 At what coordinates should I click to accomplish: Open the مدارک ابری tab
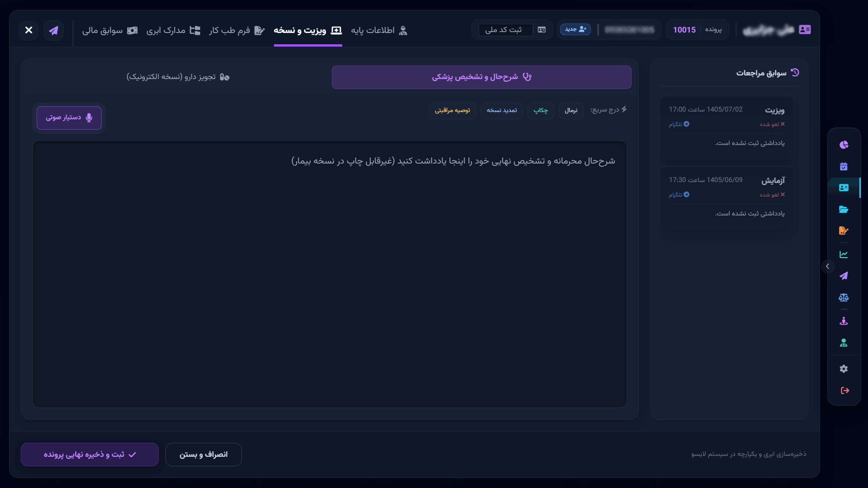pyautogui.click(x=173, y=30)
